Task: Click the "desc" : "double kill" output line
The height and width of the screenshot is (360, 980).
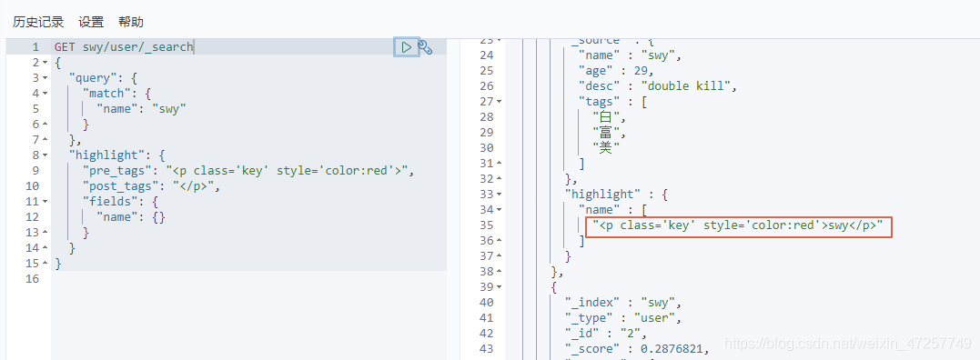Action: tap(658, 86)
